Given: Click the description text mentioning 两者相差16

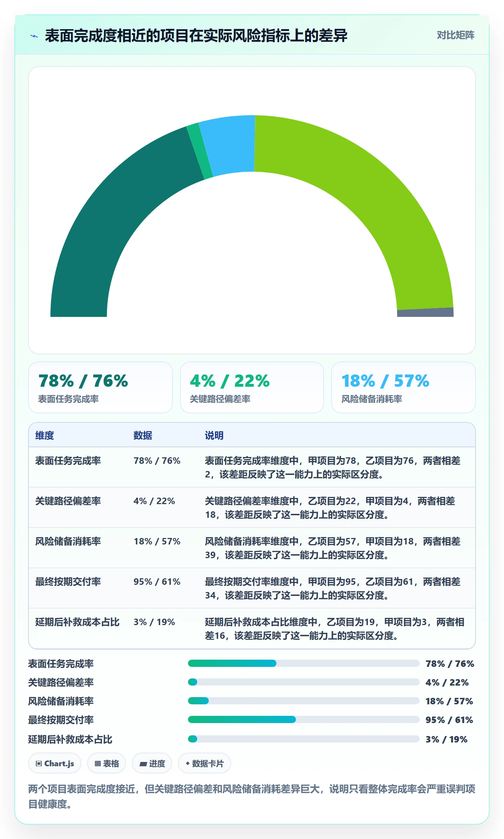Looking at the screenshot, I should coord(335,629).
